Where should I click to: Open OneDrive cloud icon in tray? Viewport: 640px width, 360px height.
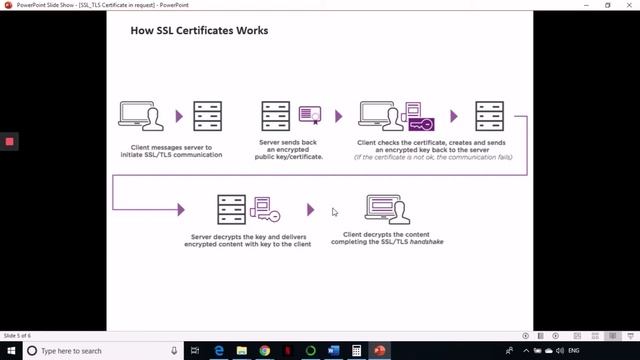click(549, 351)
